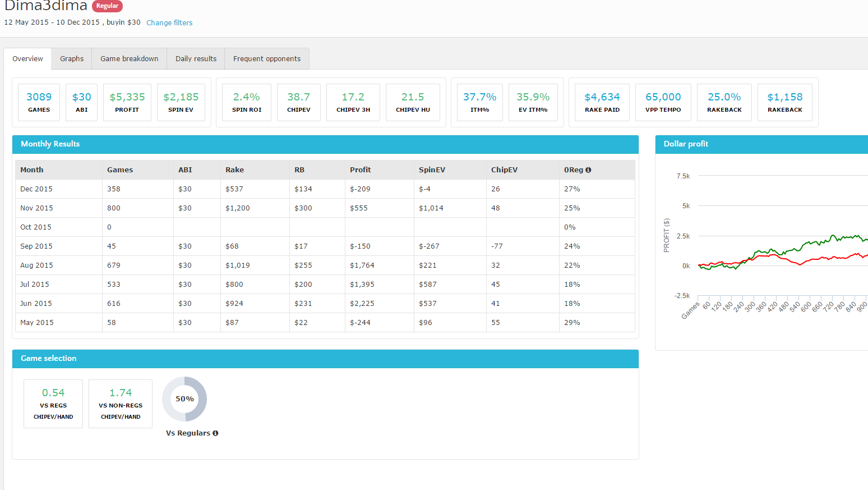This screenshot has height=490, width=868.
Task: Click the Change filters link
Action: [169, 23]
